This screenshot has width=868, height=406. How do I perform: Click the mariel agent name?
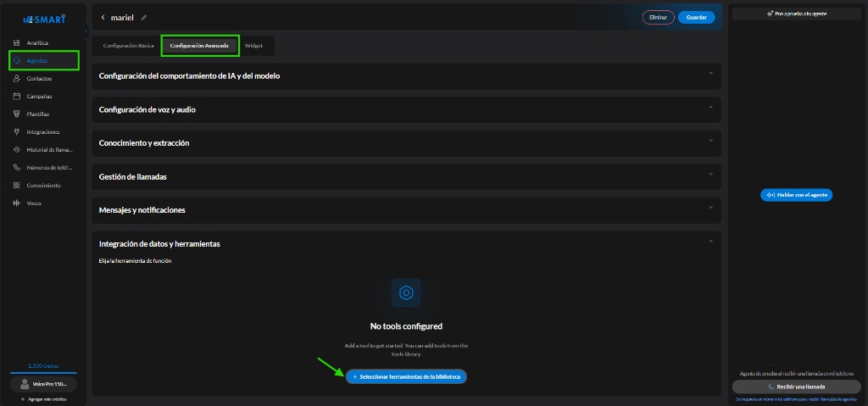coord(122,18)
